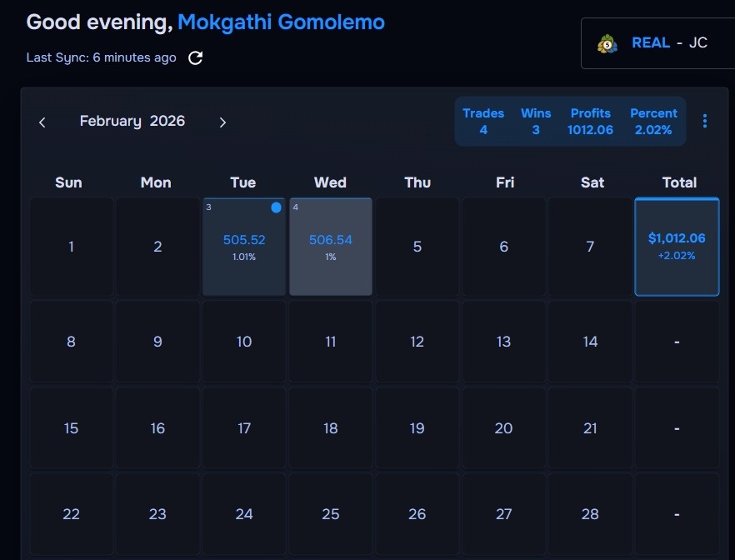Viewport: 735px width, 560px height.
Task: Select calendar day 27
Action: coord(503,514)
